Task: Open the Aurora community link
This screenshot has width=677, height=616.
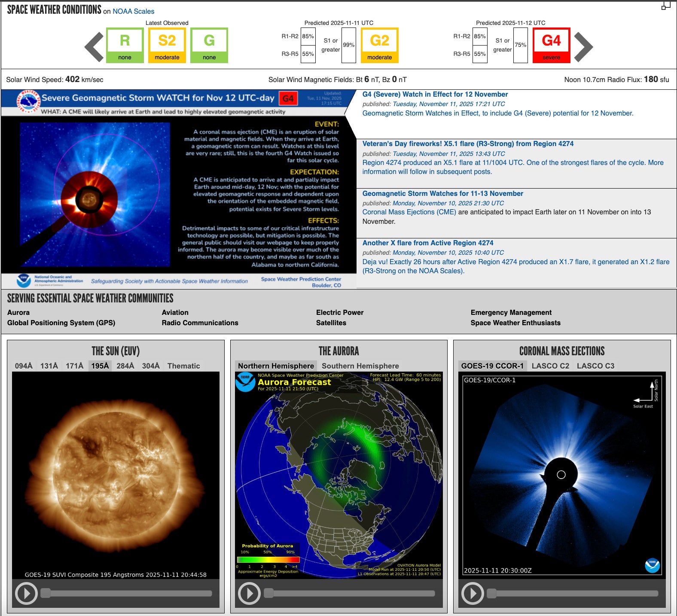Action: pos(18,312)
